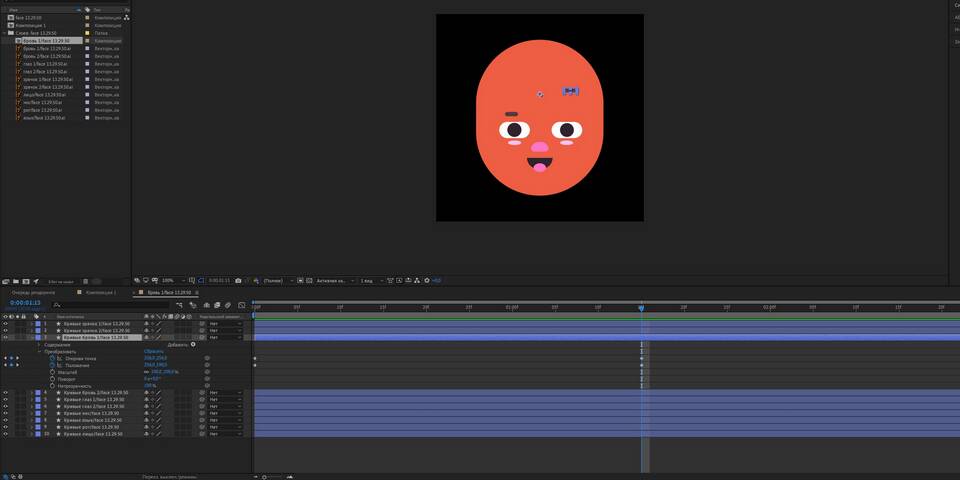Screen dimensions: 960x480
Task: Click the Масштаб value 100,0,100,0%
Action: pos(164,372)
